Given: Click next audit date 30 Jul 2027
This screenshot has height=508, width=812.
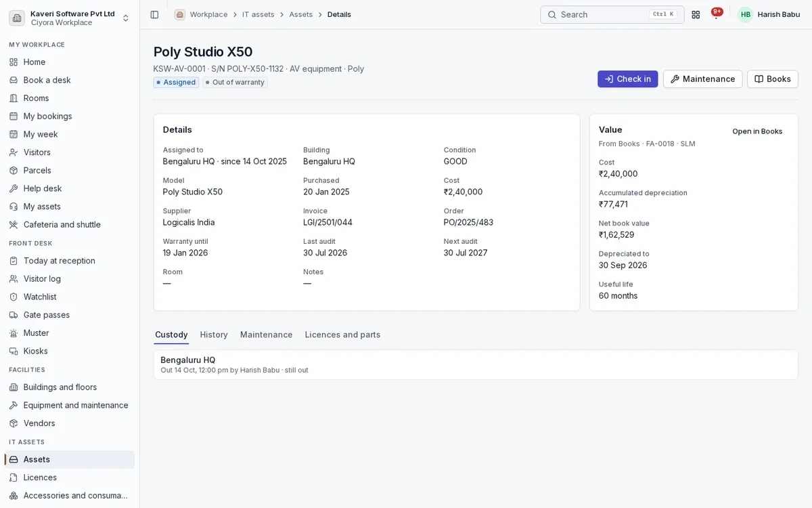Looking at the screenshot, I should point(466,253).
